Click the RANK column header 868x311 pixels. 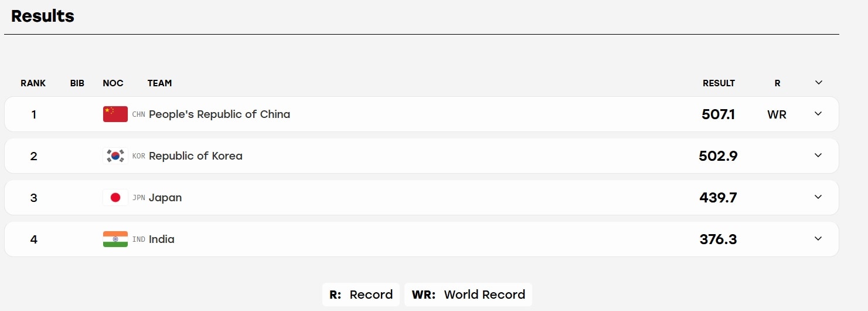(33, 83)
